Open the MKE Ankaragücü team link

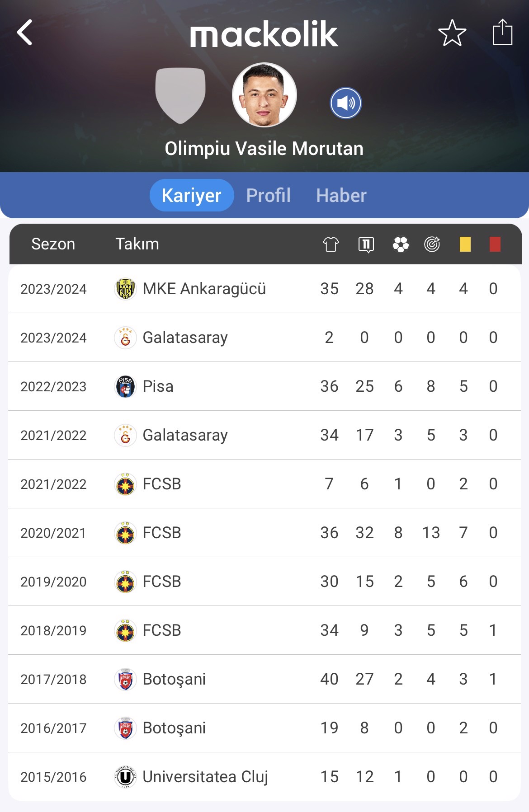204,289
